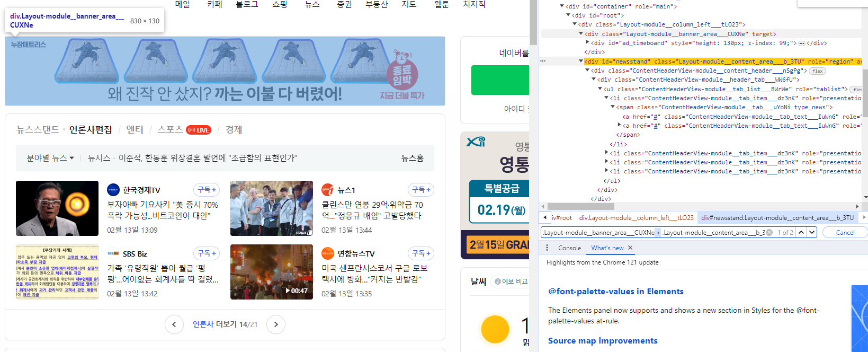Screen dimensions: 868x352
Task: Collapse the Layout-module__banner_area div node
Action: coord(581,34)
